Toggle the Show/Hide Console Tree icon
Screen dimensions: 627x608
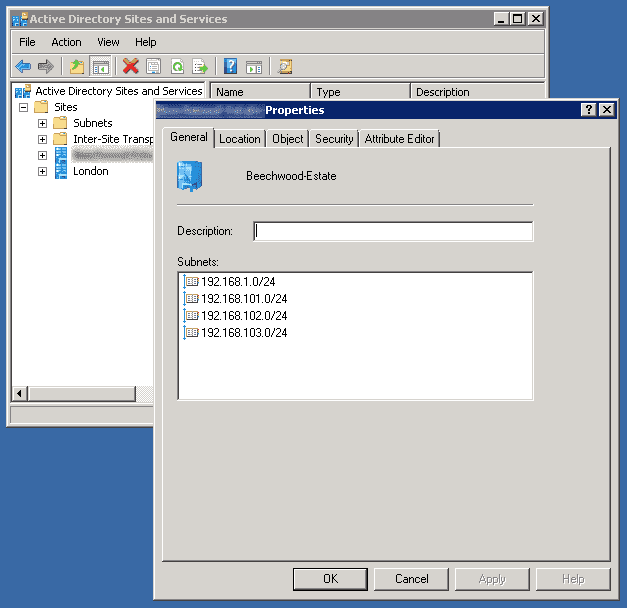(x=100, y=66)
